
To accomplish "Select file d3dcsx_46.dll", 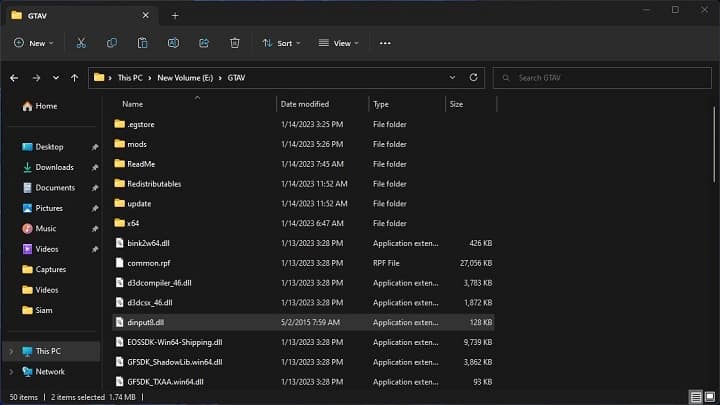I will pyautogui.click(x=304, y=303).
